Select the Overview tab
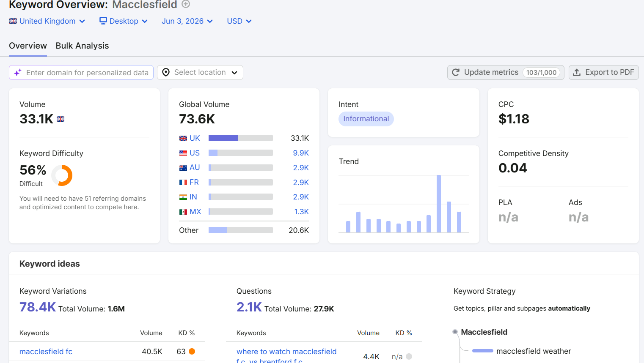The height and width of the screenshot is (363, 644). [x=28, y=46]
